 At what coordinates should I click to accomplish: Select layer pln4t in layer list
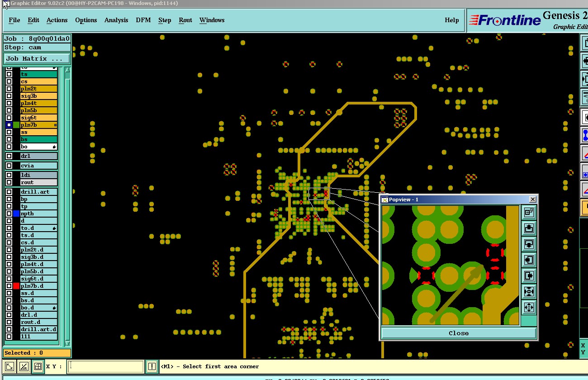39,103
